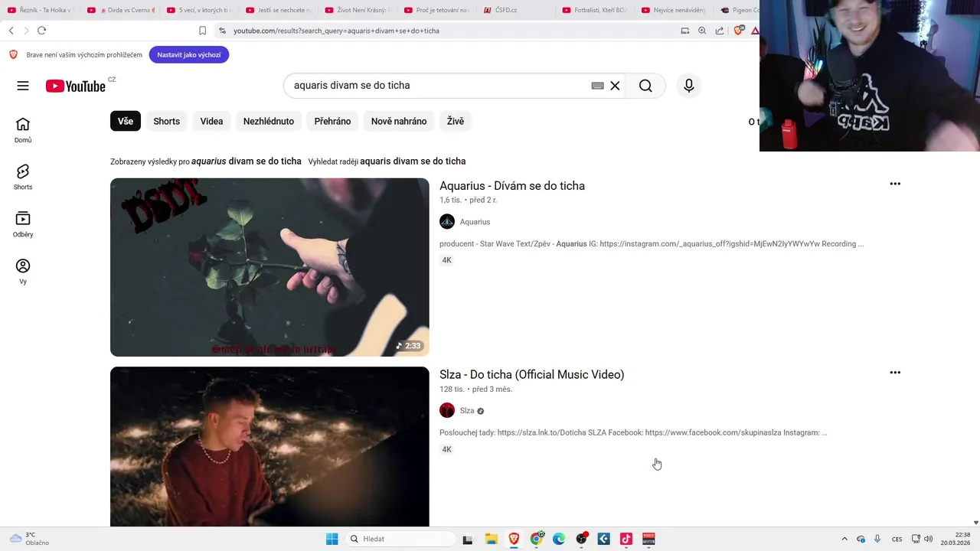Screen dimensions: 980x551
Task: Click the browser address bar URL
Action: (x=336, y=31)
